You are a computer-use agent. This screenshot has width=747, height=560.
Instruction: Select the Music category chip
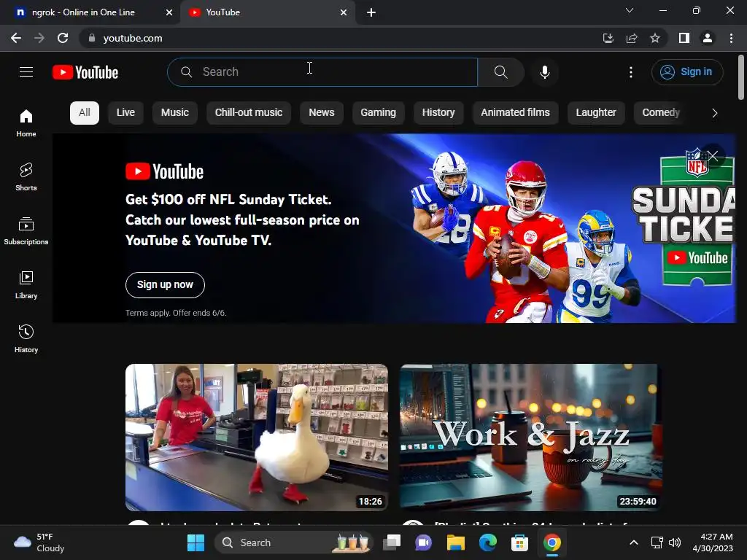[175, 113]
